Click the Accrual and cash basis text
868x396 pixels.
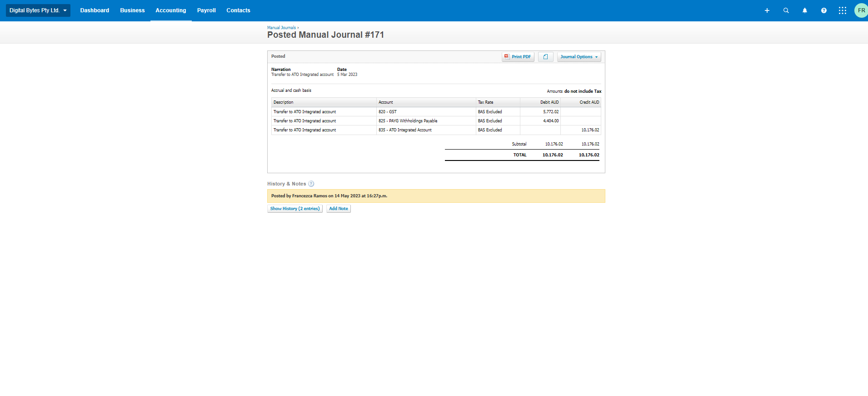[291, 90]
